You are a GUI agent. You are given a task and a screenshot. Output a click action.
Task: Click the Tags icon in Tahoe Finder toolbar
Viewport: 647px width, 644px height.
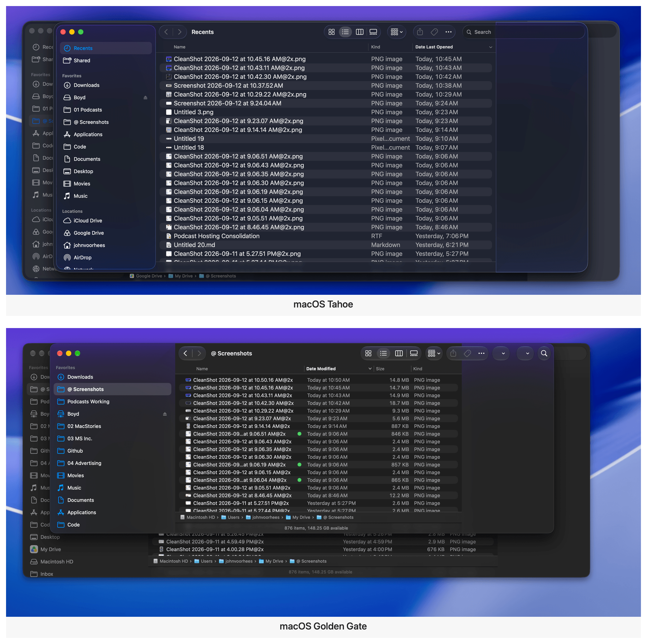pyautogui.click(x=434, y=32)
